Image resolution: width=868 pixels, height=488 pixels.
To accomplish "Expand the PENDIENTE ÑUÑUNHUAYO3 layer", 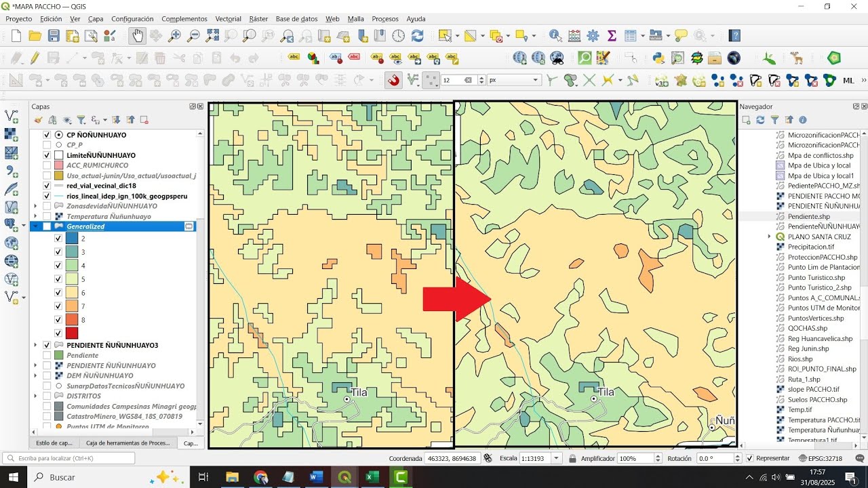I will pyautogui.click(x=35, y=345).
